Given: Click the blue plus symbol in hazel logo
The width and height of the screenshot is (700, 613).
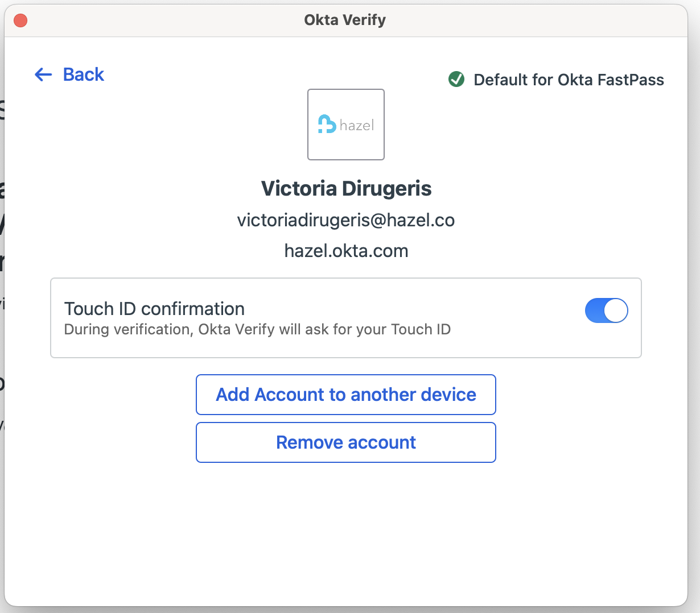Looking at the screenshot, I should pyautogui.click(x=327, y=124).
